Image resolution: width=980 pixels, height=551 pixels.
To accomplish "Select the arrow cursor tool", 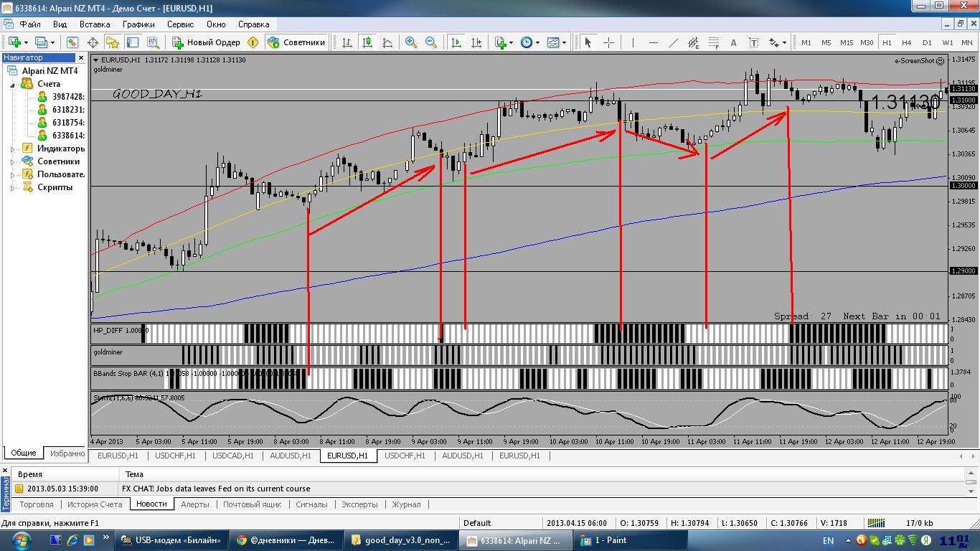I will [588, 42].
